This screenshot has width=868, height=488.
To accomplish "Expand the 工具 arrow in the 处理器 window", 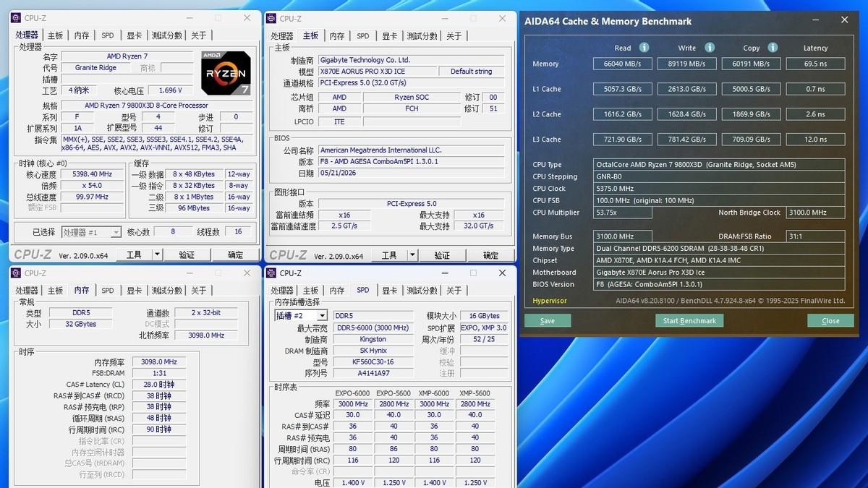I will [157, 254].
